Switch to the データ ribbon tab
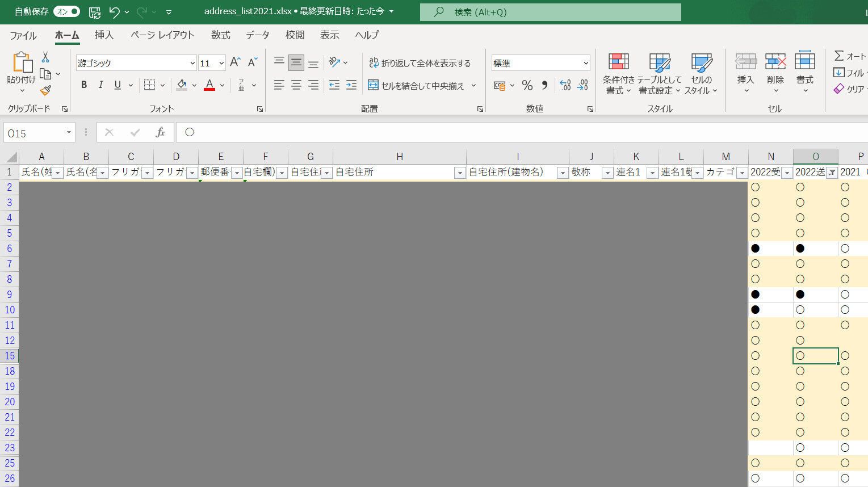This screenshot has width=868, height=487. 257,35
